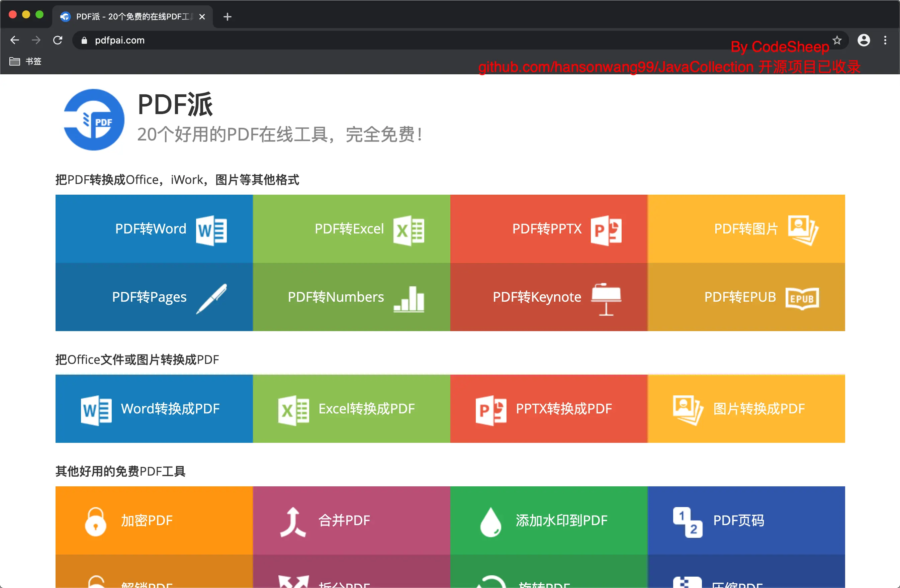Open Word转换成PDF converter
The width and height of the screenshot is (900, 588).
tap(154, 408)
